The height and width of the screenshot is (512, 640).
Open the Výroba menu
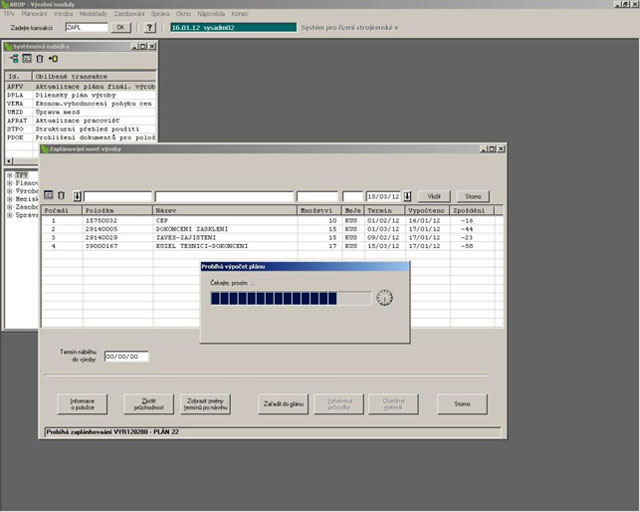[x=63, y=14]
